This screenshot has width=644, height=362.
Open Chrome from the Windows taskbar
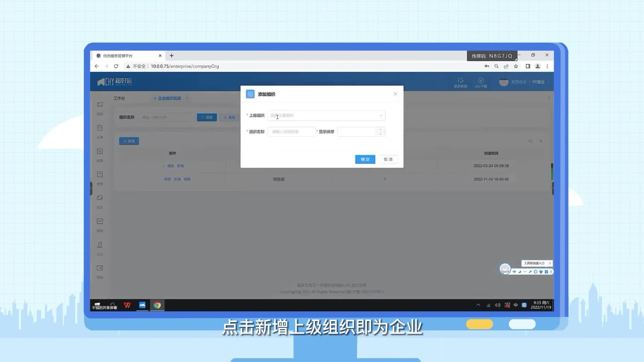(x=157, y=305)
